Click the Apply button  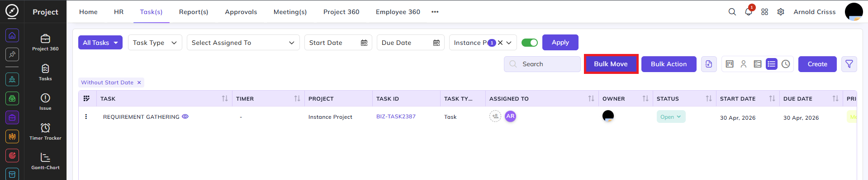click(560, 42)
